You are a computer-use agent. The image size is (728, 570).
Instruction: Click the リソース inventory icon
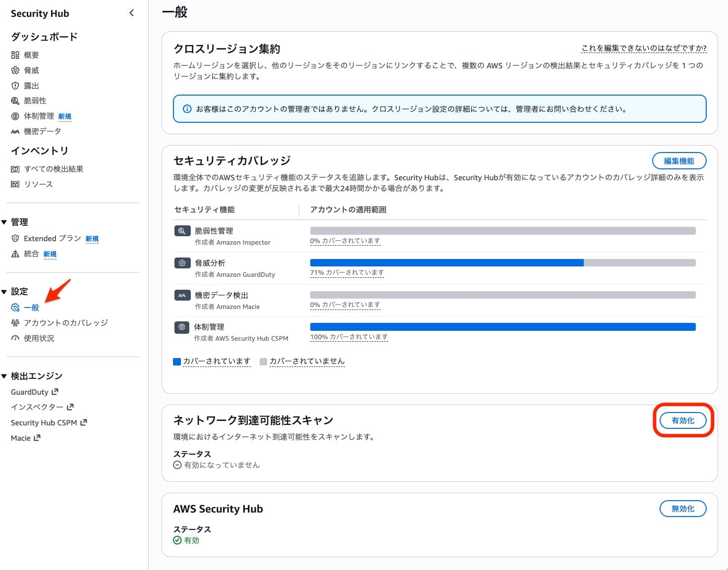[x=15, y=184]
